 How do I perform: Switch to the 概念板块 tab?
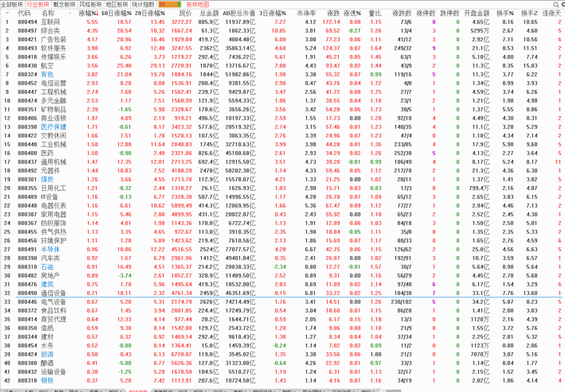(64, 4)
